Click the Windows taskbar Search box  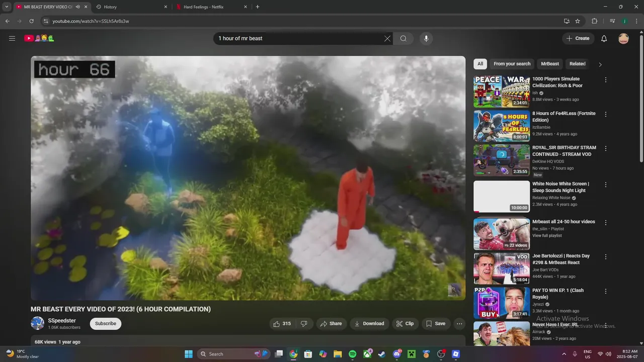click(x=234, y=354)
